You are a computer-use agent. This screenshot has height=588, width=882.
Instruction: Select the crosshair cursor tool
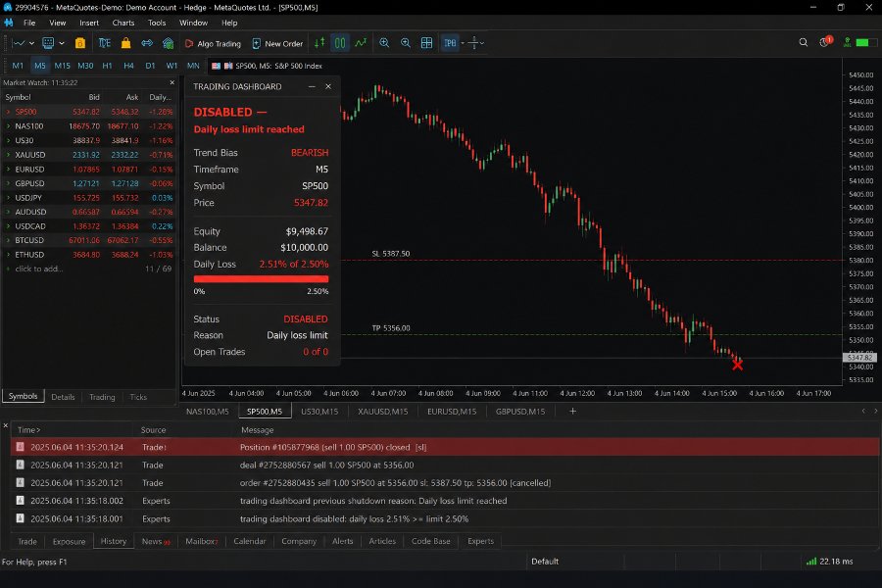coord(473,43)
